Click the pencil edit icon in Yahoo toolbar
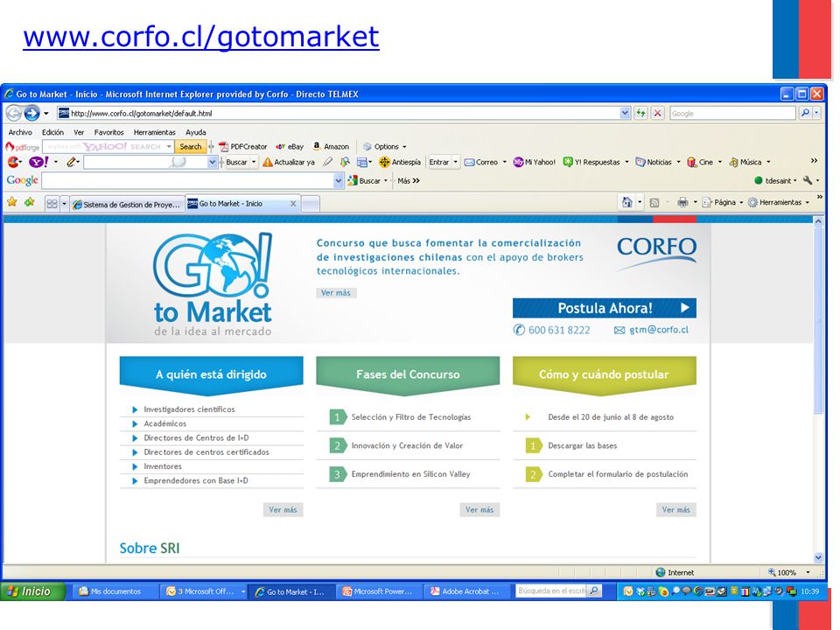The height and width of the screenshot is (630, 840). (x=71, y=162)
